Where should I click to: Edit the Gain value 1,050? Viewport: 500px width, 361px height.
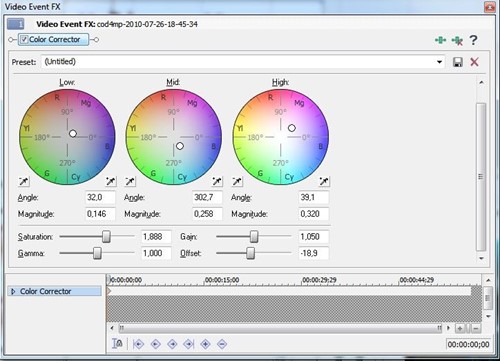[314, 237]
